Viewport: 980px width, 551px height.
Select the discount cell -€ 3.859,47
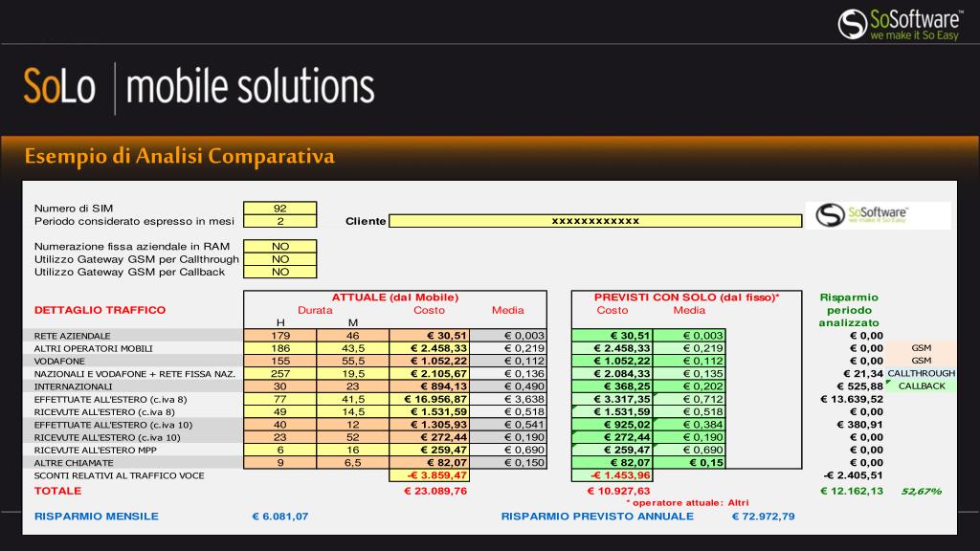(x=430, y=475)
